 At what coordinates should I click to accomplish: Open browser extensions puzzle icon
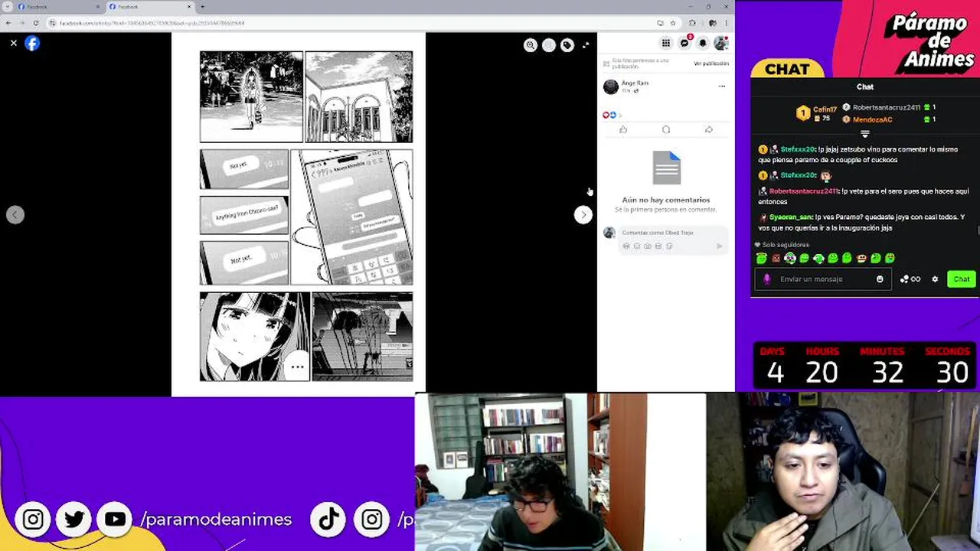(x=692, y=23)
